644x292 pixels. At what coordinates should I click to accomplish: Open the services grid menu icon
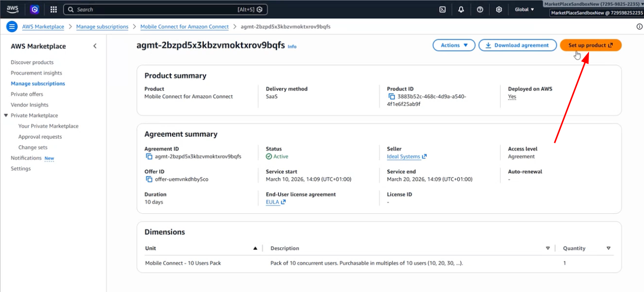pyautogui.click(x=54, y=9)
